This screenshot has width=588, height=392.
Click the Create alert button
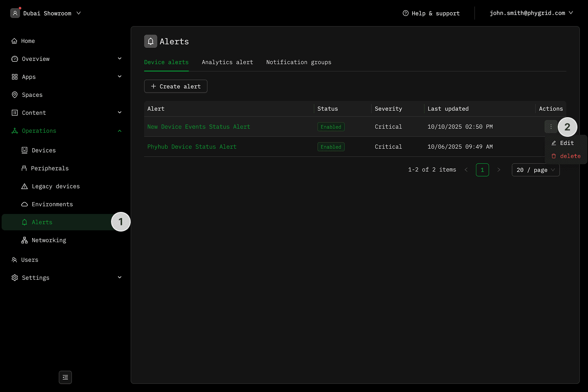tap(176, 86)
